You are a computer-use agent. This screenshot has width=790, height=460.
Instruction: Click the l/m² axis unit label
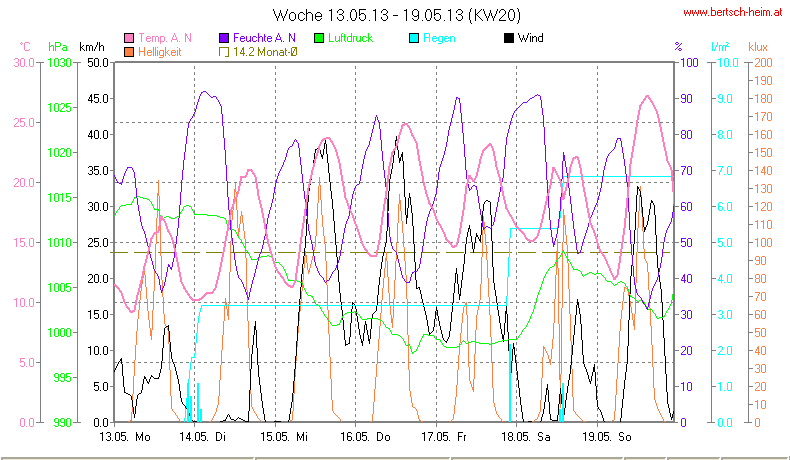720,47
